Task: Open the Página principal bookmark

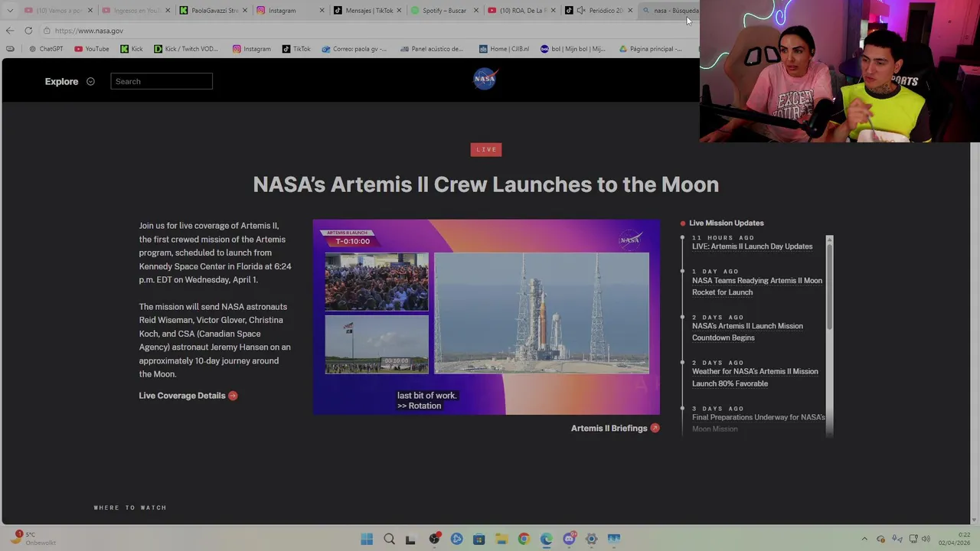Action: [x=651, y=49]
